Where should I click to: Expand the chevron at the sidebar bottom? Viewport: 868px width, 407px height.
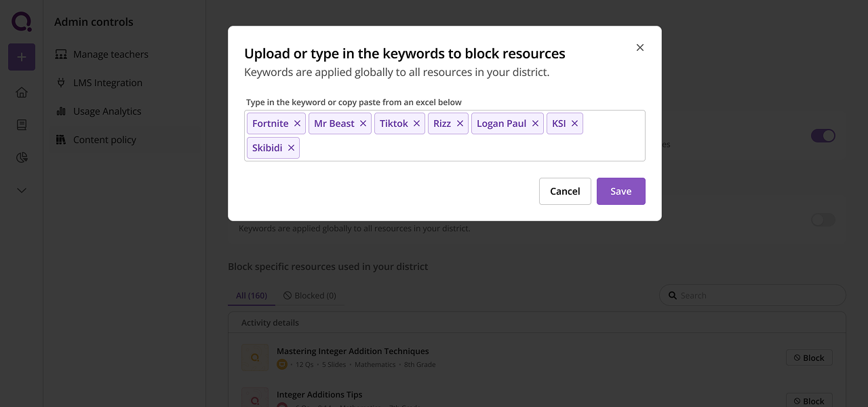pyautogui.click(x=21, y=190)
